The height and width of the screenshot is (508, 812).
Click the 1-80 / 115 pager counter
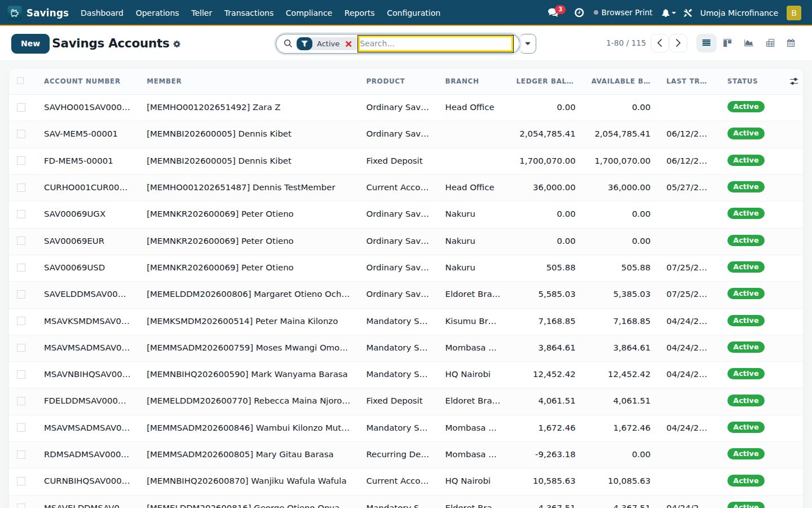pyautogui.click(x=626, y=43)
